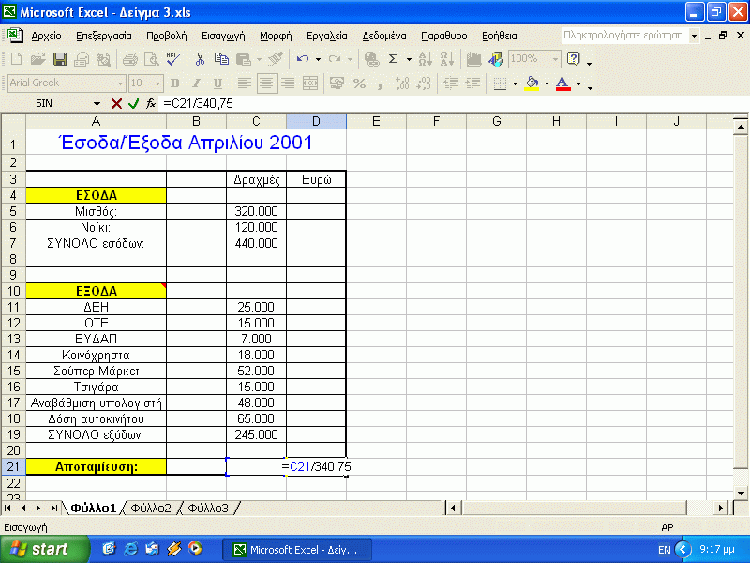Open the zoom percentage dropdown

pyautogui.click(x=555, y=59)
